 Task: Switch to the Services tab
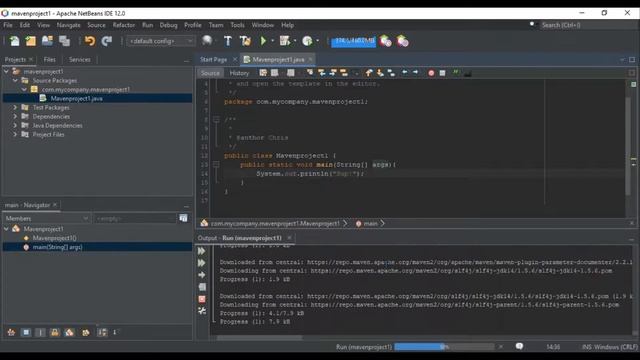(80, 60)
